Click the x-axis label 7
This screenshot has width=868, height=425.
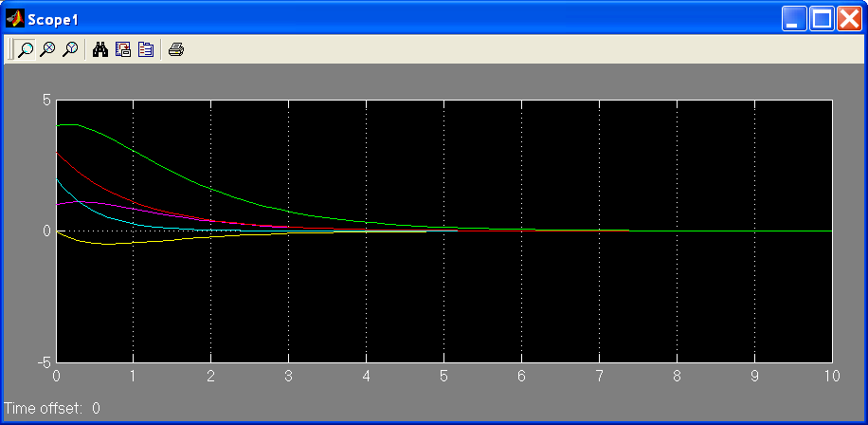[599, 377]
